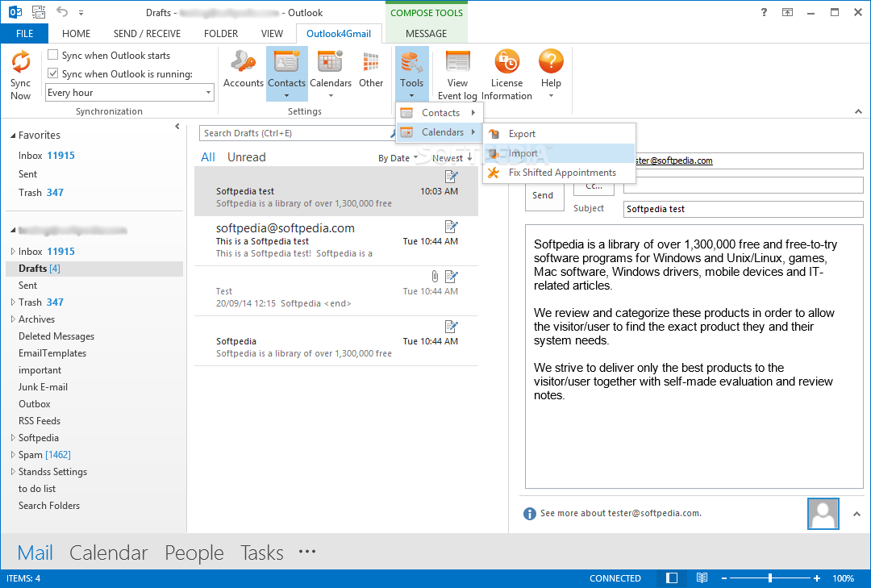Switch to the HOME tab
Viewport: 871px width, 588px height.
(76, 33)
